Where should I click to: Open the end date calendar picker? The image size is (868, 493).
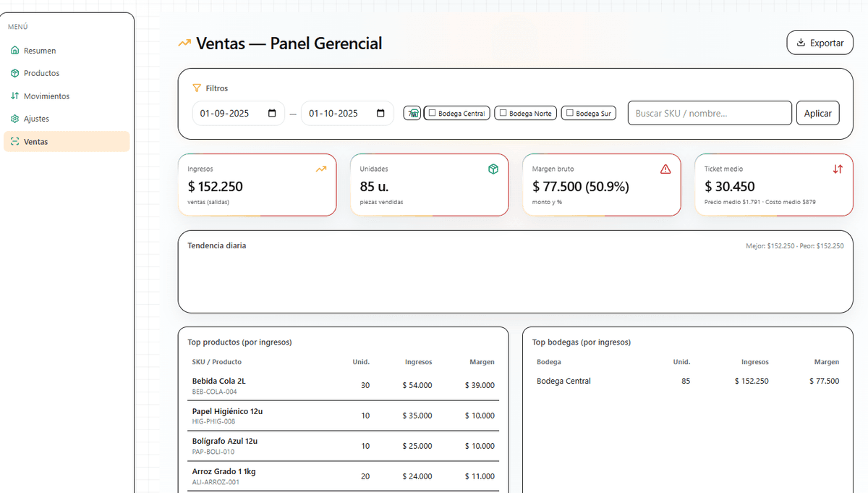[x=380, y=113]
